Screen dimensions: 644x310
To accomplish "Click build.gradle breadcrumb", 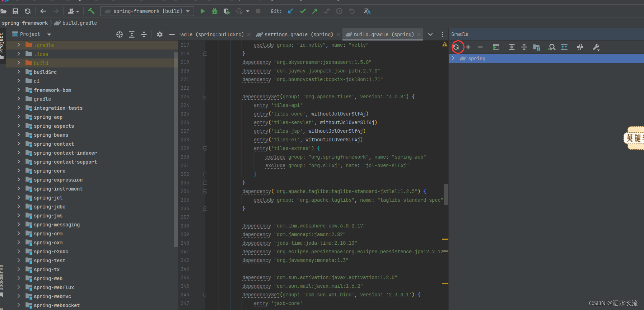I will 80,23.
